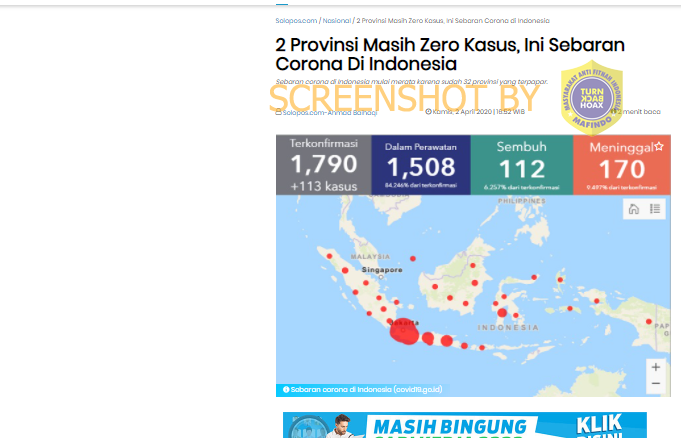Select the Meninggal 170 panel
The image size is (681, 438).
[x=622, y=165]
